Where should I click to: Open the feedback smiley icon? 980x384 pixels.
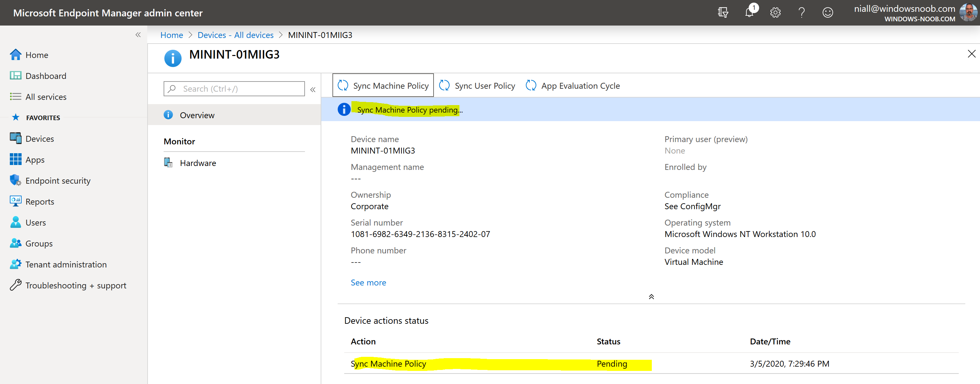[828, 12]
